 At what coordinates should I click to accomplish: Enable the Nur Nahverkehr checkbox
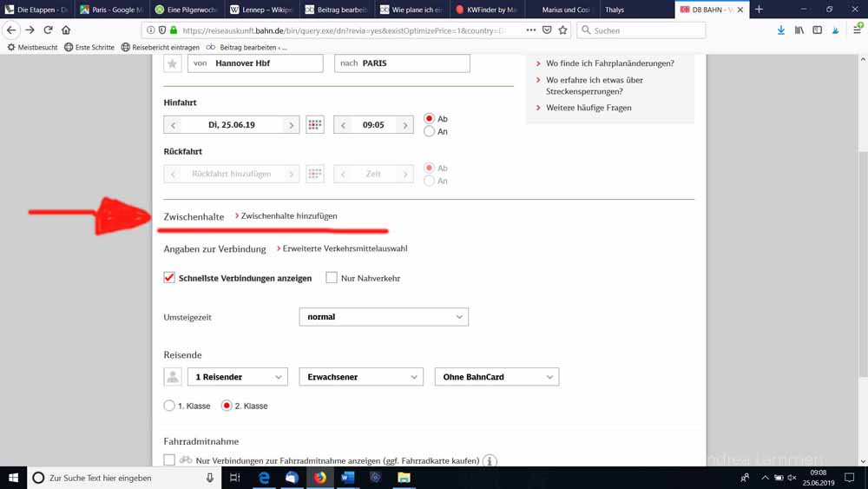tap(332, 278)
